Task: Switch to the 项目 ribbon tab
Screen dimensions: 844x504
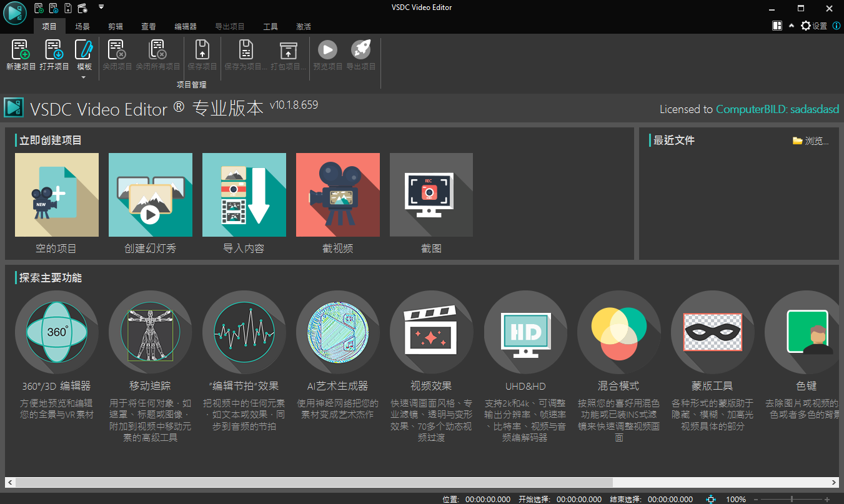Action: point(49,26)
